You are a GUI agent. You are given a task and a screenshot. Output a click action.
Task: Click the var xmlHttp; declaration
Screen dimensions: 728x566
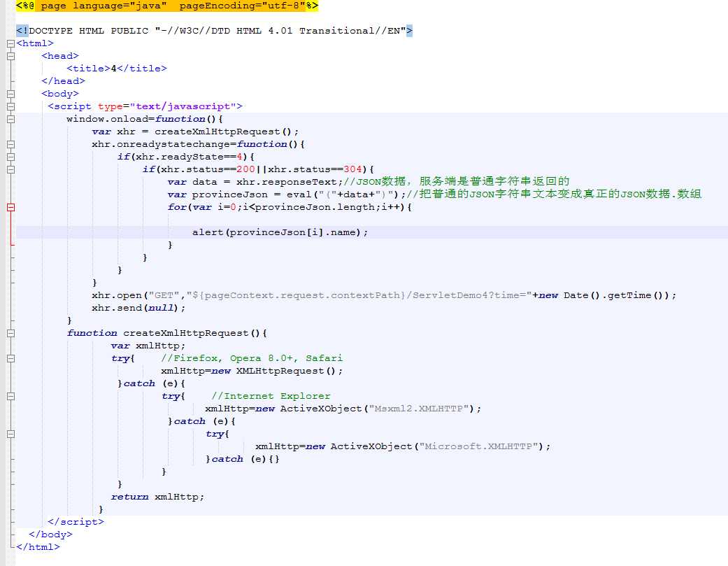tap(148, 346)
